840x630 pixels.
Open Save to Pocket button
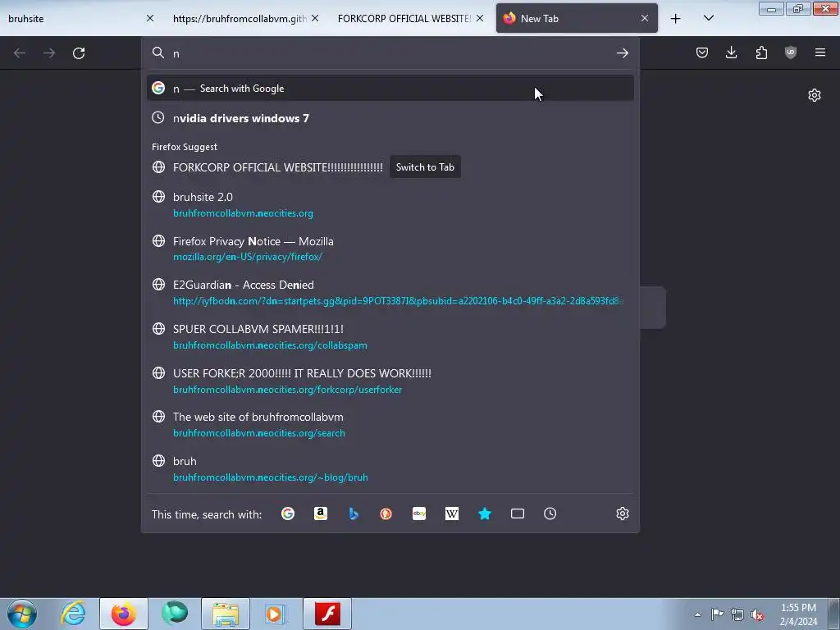(x=702, y=52)
